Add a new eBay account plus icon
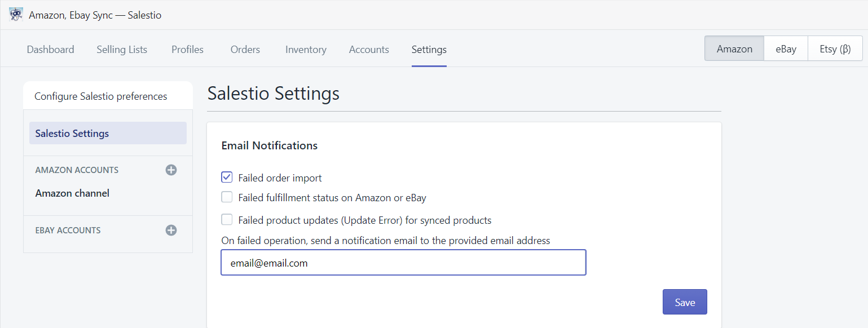Viewport: 868px width, 328px height. pyautogui.click(x=171, y=230)
